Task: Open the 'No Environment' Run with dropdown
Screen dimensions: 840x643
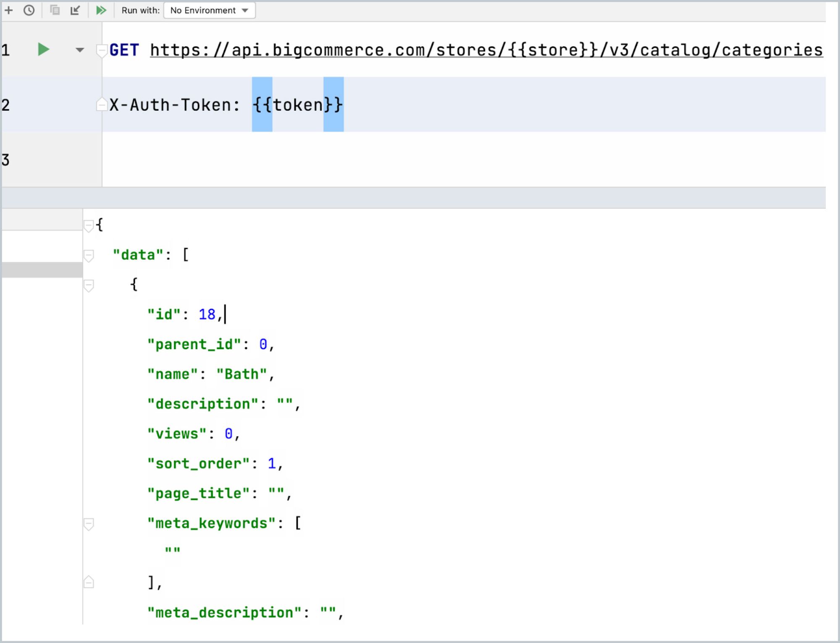Action: [x=210, y=10]
